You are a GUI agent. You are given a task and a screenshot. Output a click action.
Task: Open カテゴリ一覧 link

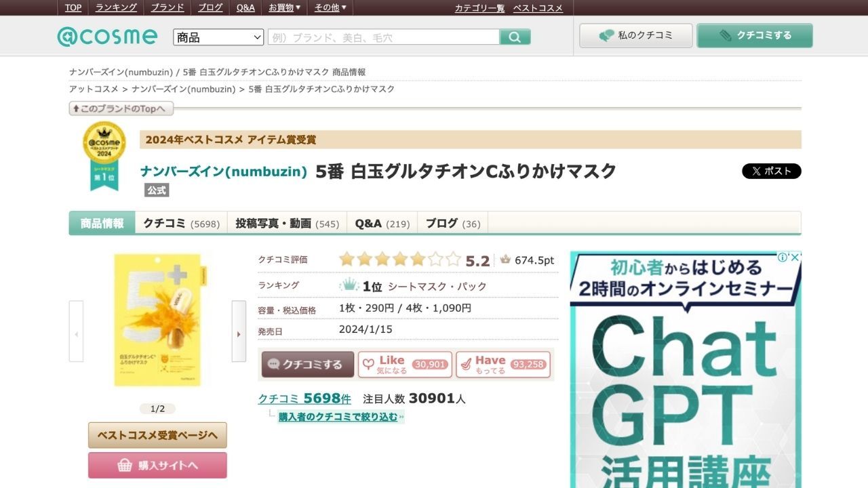click(479, 8)
